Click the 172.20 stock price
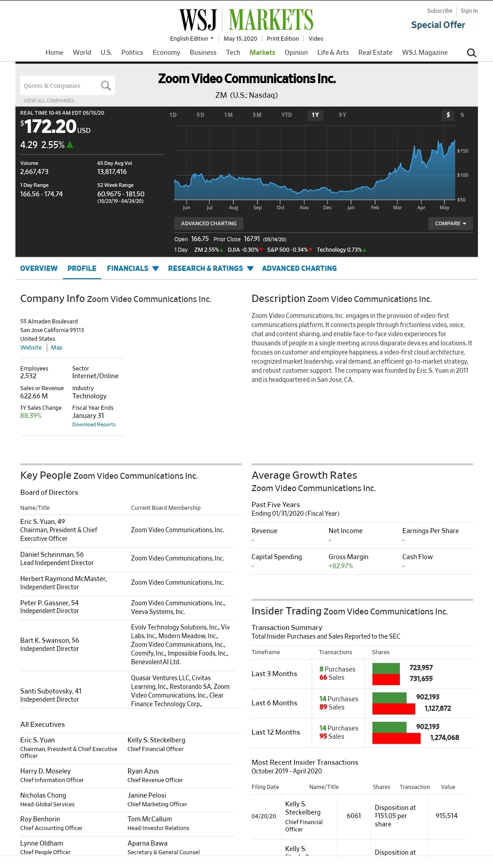 (x=50, y=127)
